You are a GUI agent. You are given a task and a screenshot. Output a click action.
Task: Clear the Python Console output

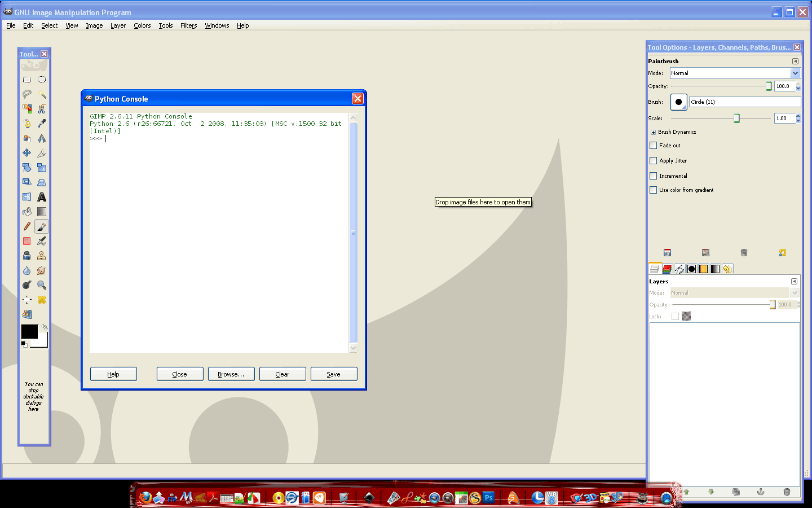click(x=283, y=374)
